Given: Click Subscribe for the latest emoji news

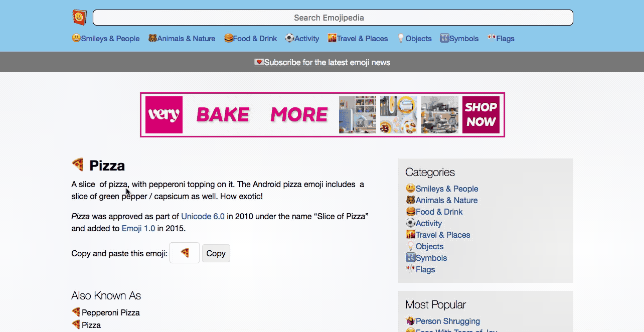Looking at the screenshot, I should pyautogui.click(x=322, y=62).
